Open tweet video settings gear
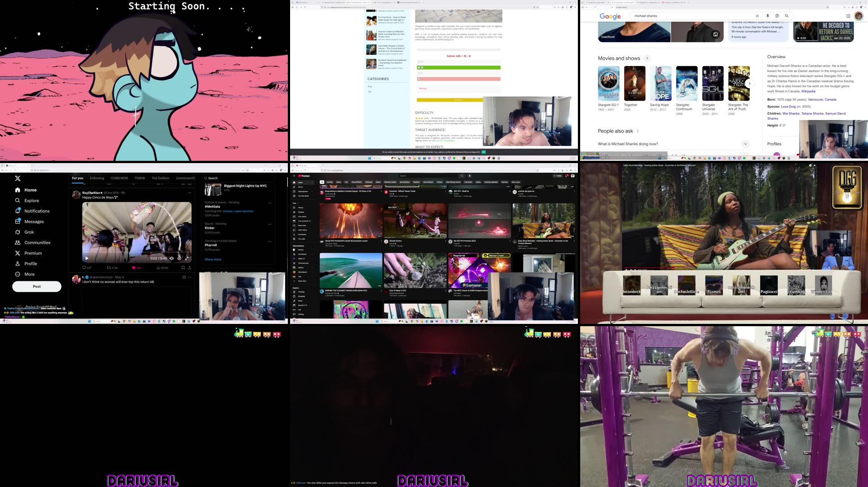 tap(179, 258)
